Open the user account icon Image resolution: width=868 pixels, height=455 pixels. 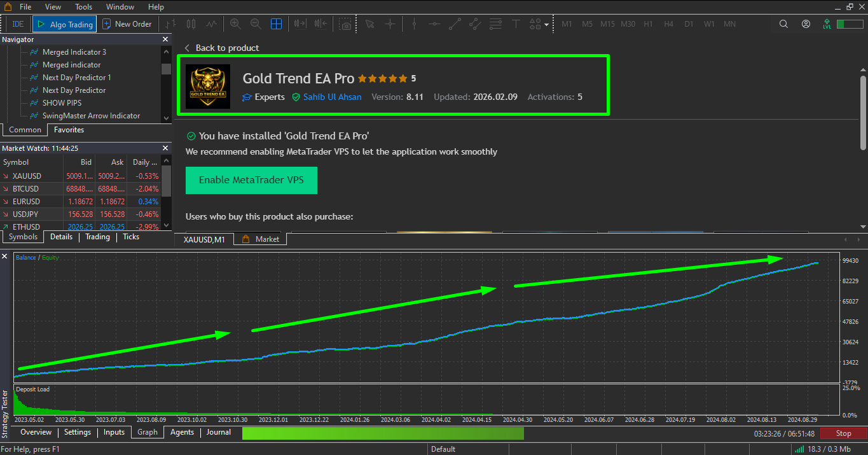coord(806,24)
